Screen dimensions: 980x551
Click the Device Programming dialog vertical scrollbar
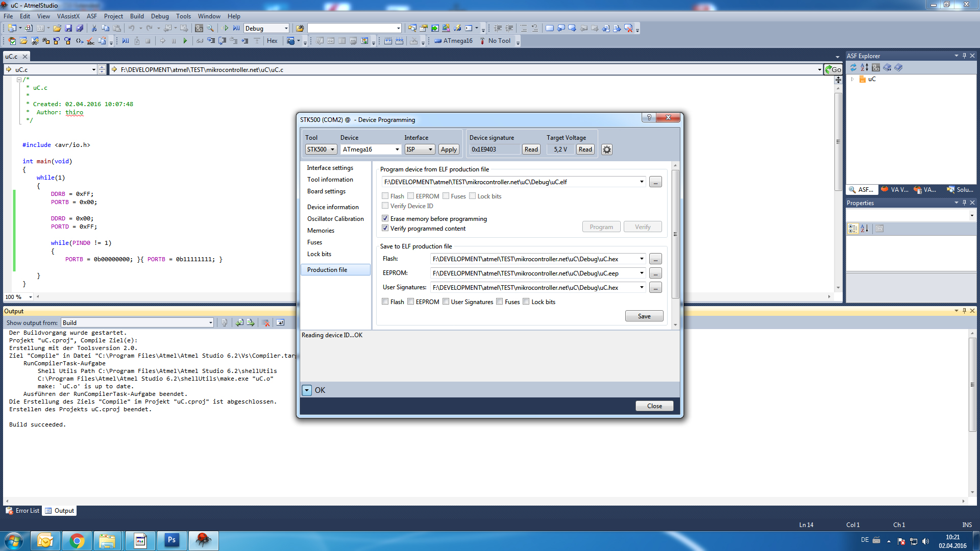pyautogui.click(x=675, y=235)
